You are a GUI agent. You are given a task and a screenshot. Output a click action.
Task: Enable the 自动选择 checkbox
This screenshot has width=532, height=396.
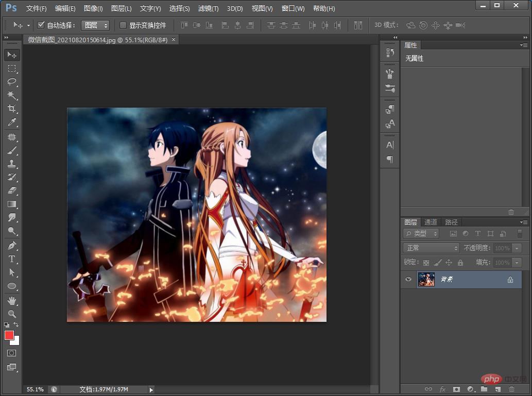coord(41,25)
